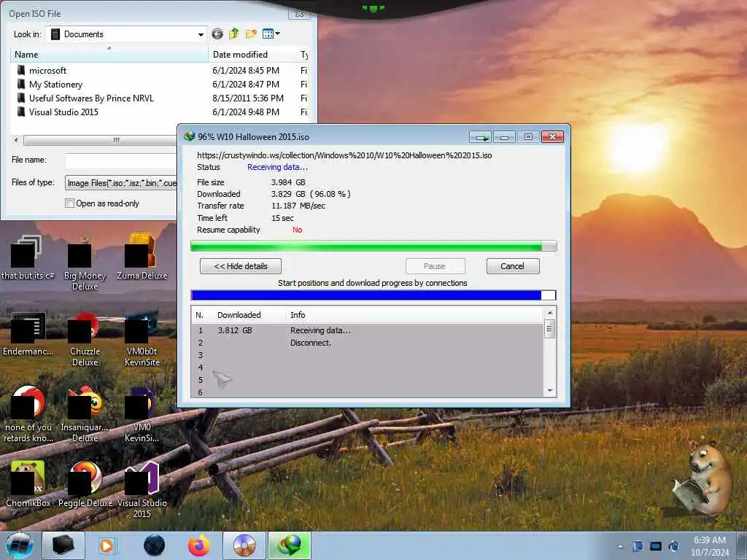The height and width of the screenshot is (560, 747).
Task: Select the My Stationery folder
Action: tap(55, 85)
